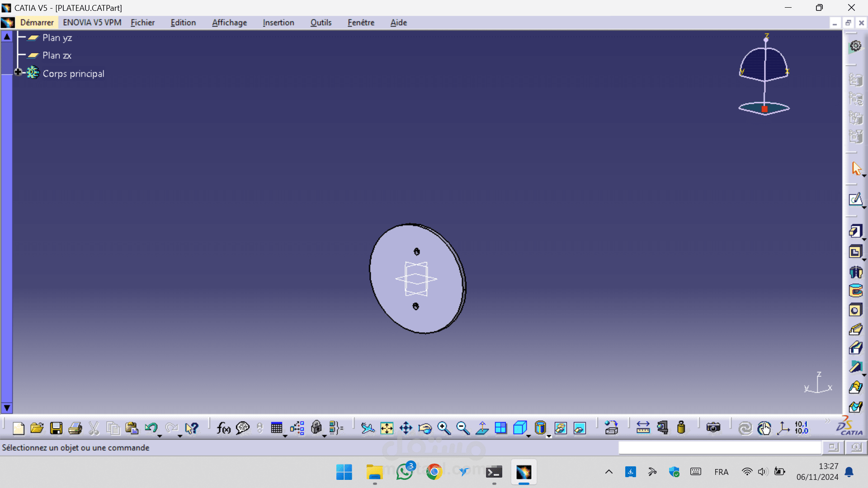Open the view mode shading dropdown arrow
868x488 pixels.
click(x=549, y=436)
